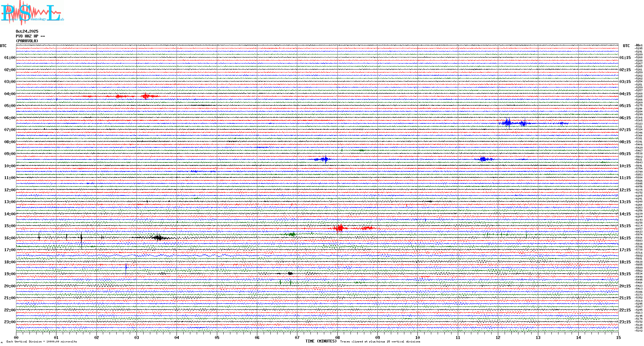Image resolution: width=644 pixels, height=346 pixels.
Task: Click the Each Vertical Division microvolts note
Action: pyautogui.click(x=42, y=342)
